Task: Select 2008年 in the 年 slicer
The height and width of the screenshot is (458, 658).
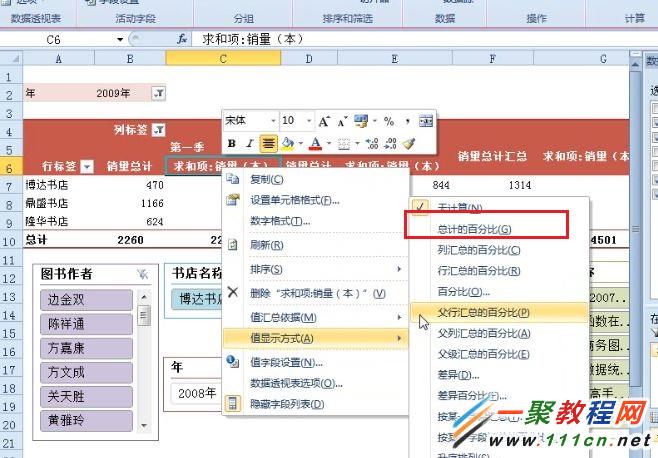Action: click(x=196, y=394)
